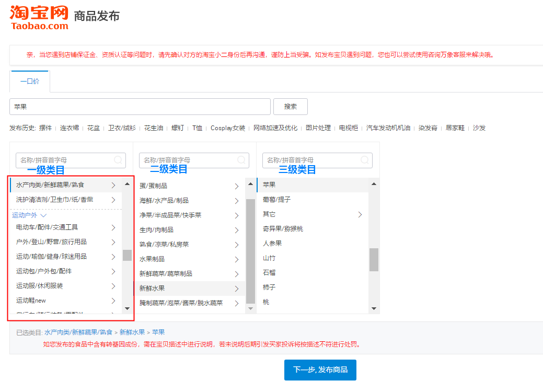This screenshot has height=392, width=543.
Task: Expand 水产肉类/新鲜蔬果/熟食 category arrow
Action: [x=113, y=185]
